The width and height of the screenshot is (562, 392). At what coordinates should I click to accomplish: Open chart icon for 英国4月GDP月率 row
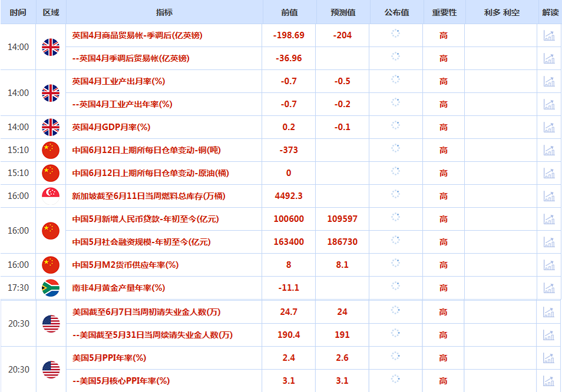click(x=549, y=127)
